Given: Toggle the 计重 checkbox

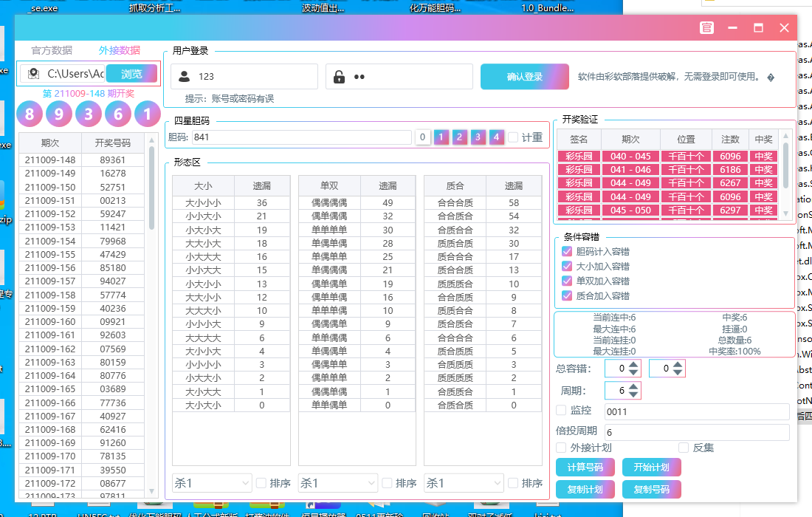Looking at the screenshot, I should click(x=513, y=137).
